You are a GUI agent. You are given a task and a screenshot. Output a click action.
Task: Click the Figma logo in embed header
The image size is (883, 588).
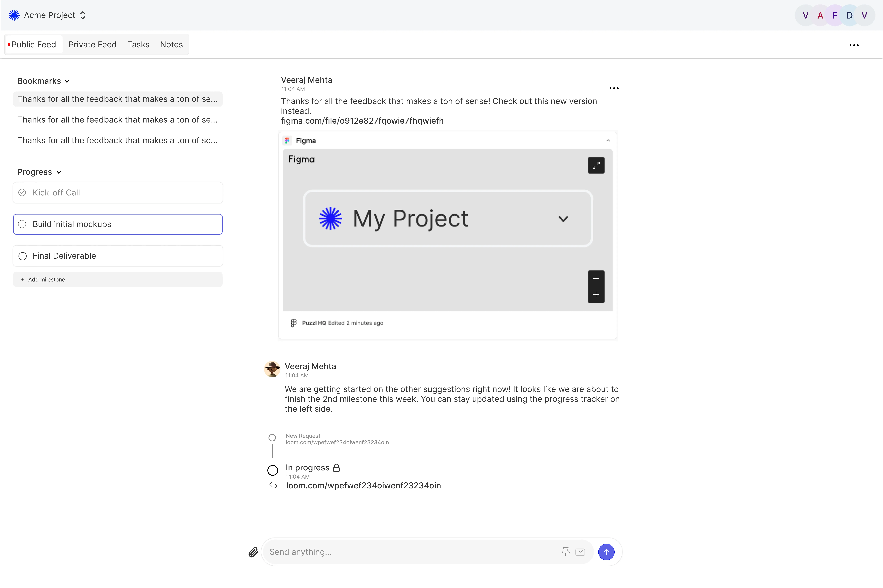(x=287, y=141)
